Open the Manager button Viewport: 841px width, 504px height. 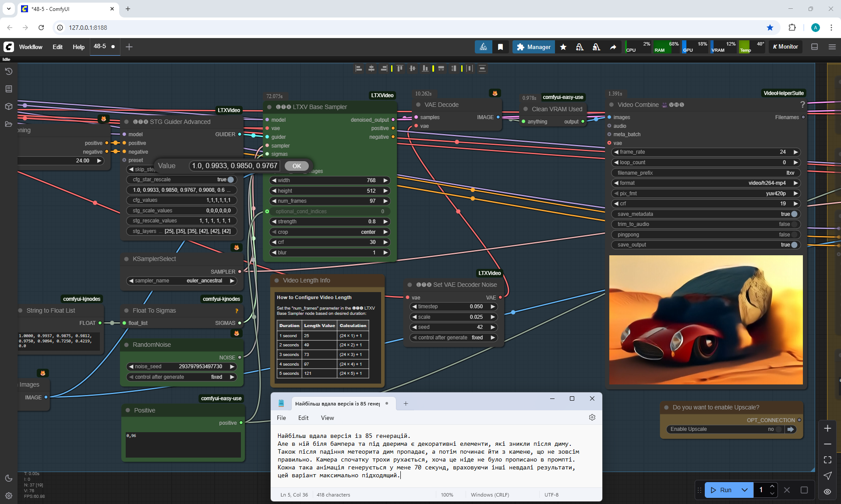tap(533, 47)
